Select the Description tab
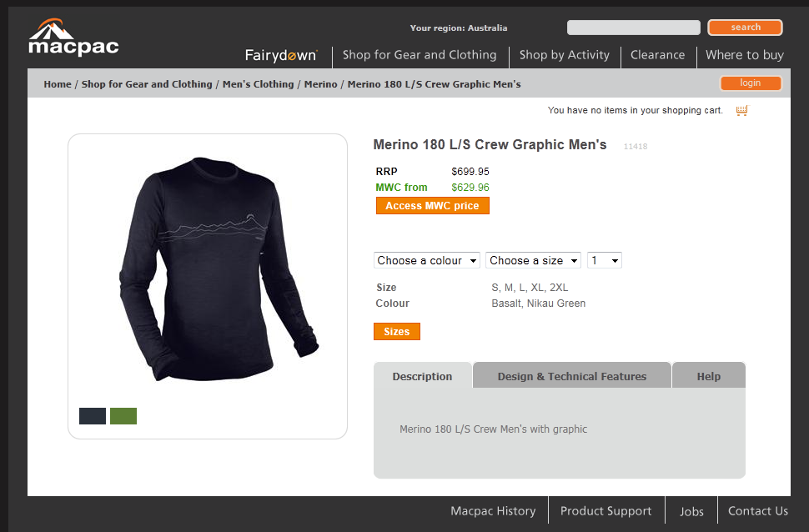This screenshot has width=809, height=532. click(x=422, y=376)
